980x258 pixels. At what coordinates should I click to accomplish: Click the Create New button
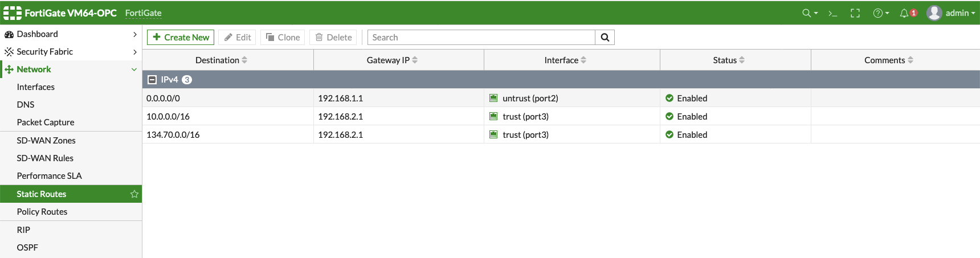pos(181,38)
